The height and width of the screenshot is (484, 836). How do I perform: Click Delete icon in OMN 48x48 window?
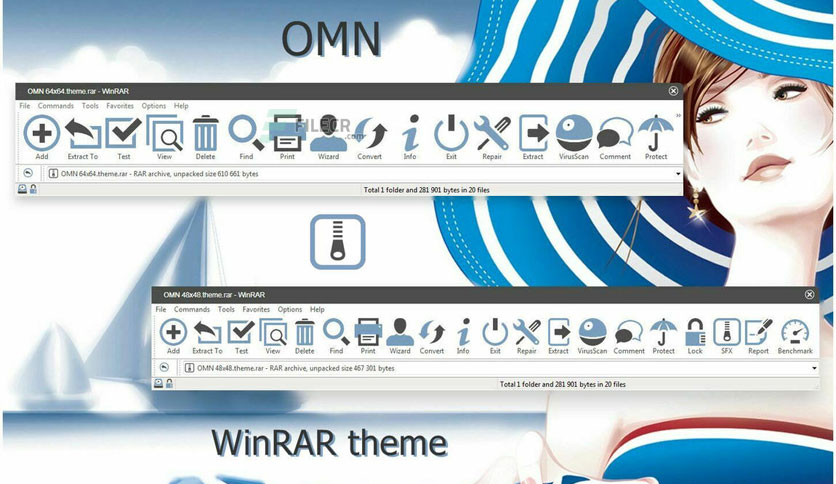click(304, 332)
